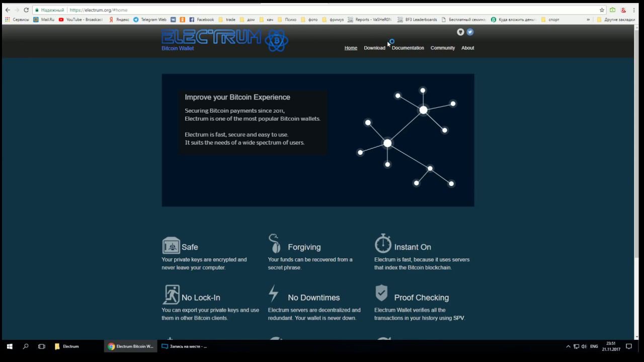Click the Electrum Bitcoin logo
This screenshot has height=362, width=644.
(x=225, y=40)
